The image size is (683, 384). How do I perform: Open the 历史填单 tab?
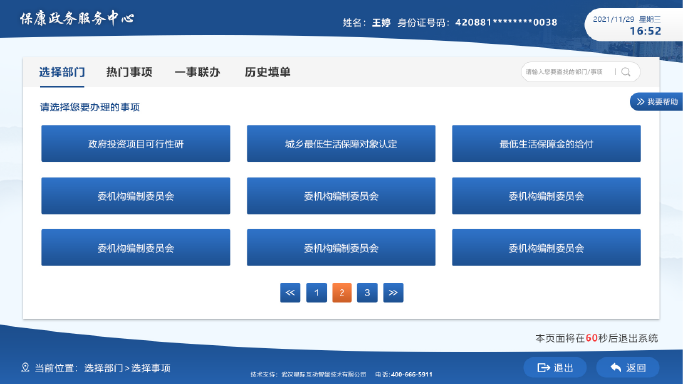267,72
